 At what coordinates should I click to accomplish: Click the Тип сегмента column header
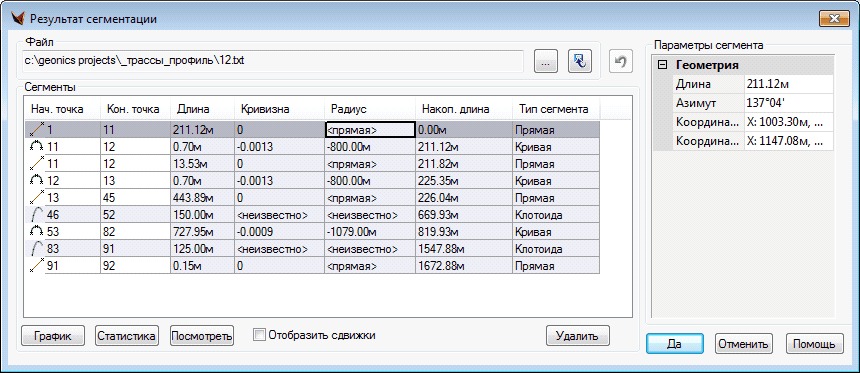556,109
